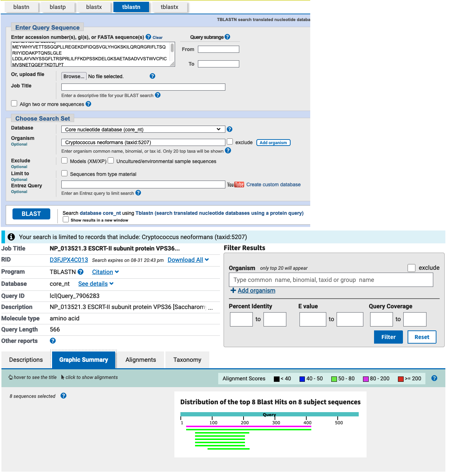Image resolution: width=450 pixels, height=476 pixels.
Task: Switch to the blastn tab
Action: click(x=21, y=7)
